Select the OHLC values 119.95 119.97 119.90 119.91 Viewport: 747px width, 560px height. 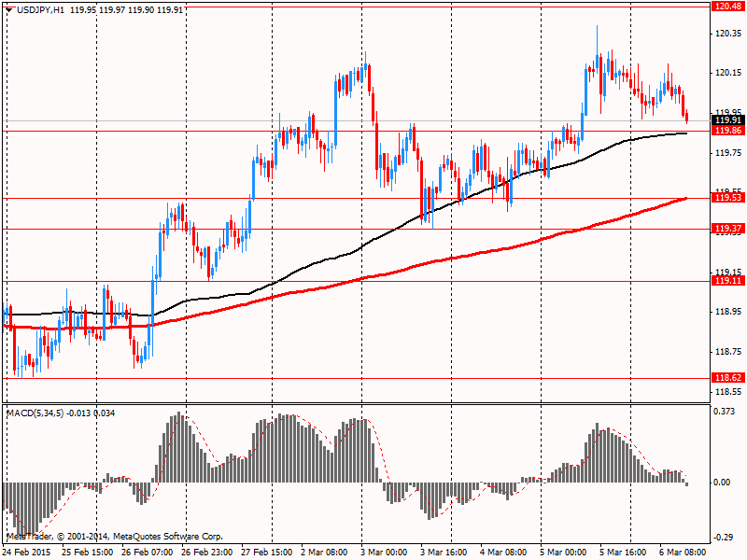point(126,10)
